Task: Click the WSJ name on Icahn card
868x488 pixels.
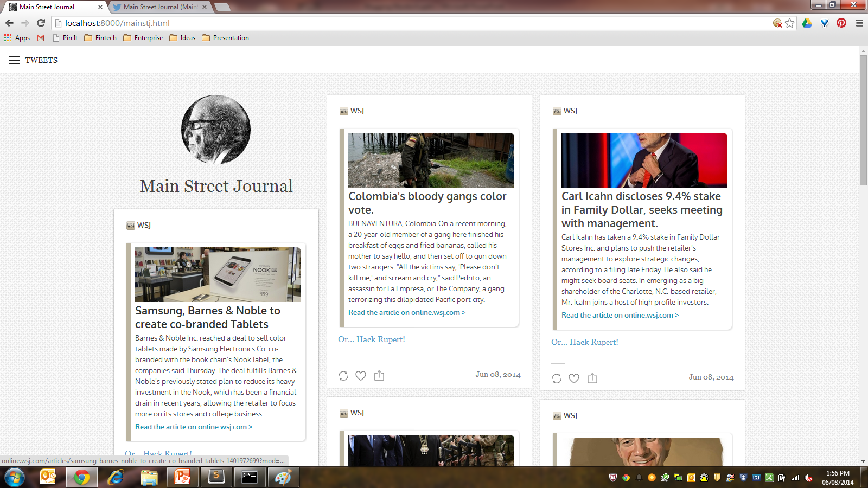Action: [570, 111]
